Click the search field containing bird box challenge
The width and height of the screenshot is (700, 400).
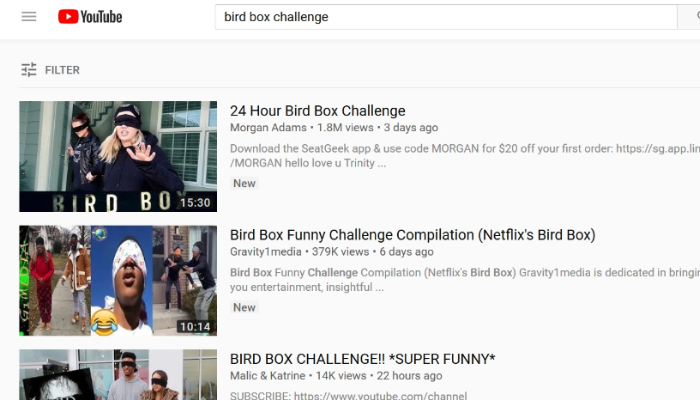446,17
